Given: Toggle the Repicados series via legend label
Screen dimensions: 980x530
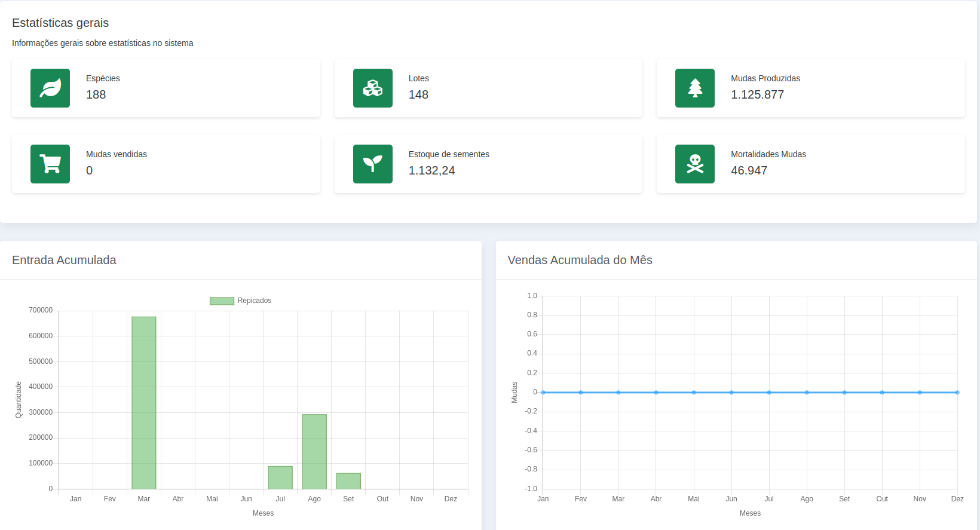Looking at the screenshot, I should 254,301.
